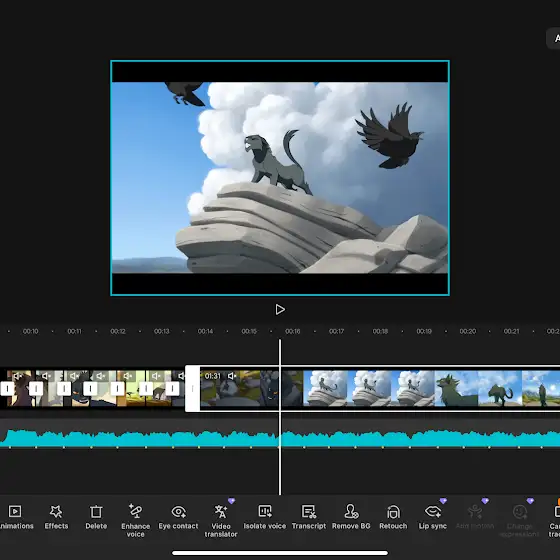
Task: Tap the Isolate voice tool
Action: point(265,517)
